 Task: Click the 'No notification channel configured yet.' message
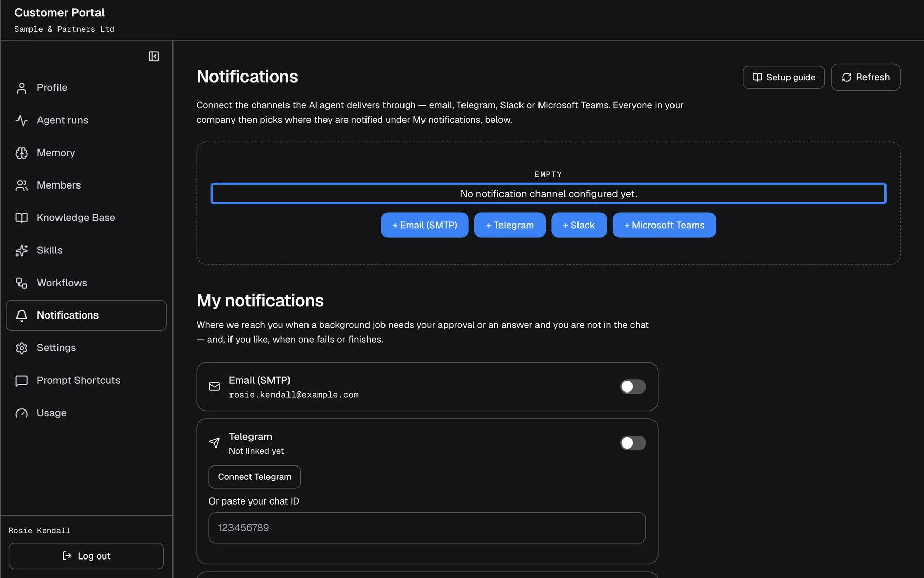pyautogui.click(x=548, y=194)
